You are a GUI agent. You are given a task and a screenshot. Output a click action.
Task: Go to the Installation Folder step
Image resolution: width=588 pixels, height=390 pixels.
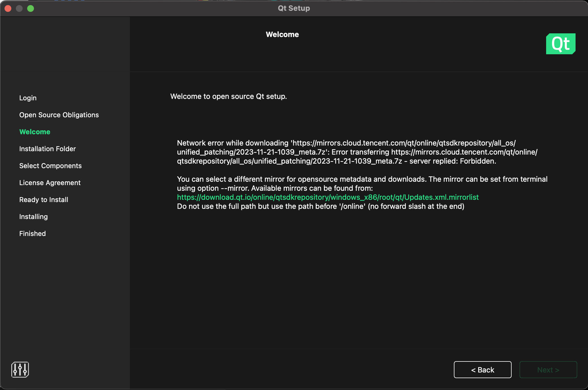click(x=47, y=149)
